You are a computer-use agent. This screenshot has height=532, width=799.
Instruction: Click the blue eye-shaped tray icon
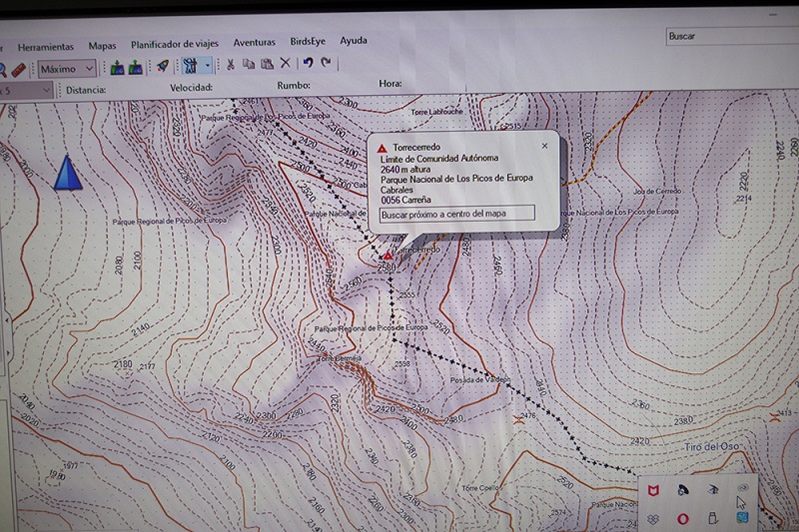pos(713,490)
